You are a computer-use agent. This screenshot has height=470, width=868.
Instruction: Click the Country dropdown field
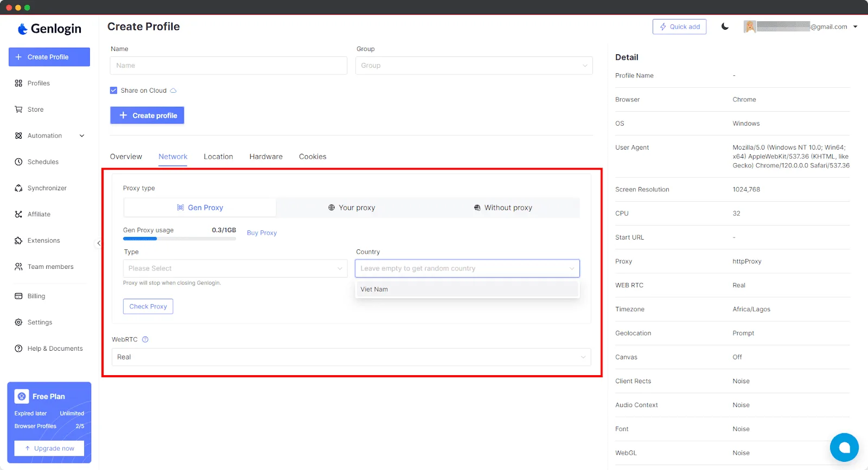(467, 268)
